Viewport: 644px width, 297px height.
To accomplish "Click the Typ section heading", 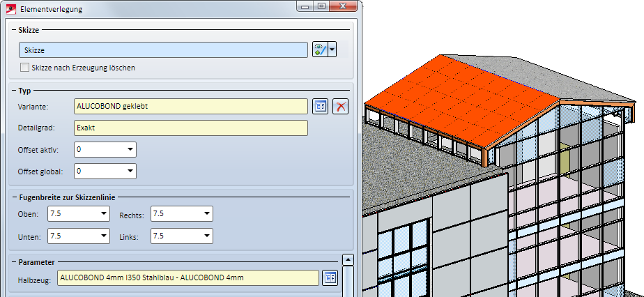I will (24, 91).
